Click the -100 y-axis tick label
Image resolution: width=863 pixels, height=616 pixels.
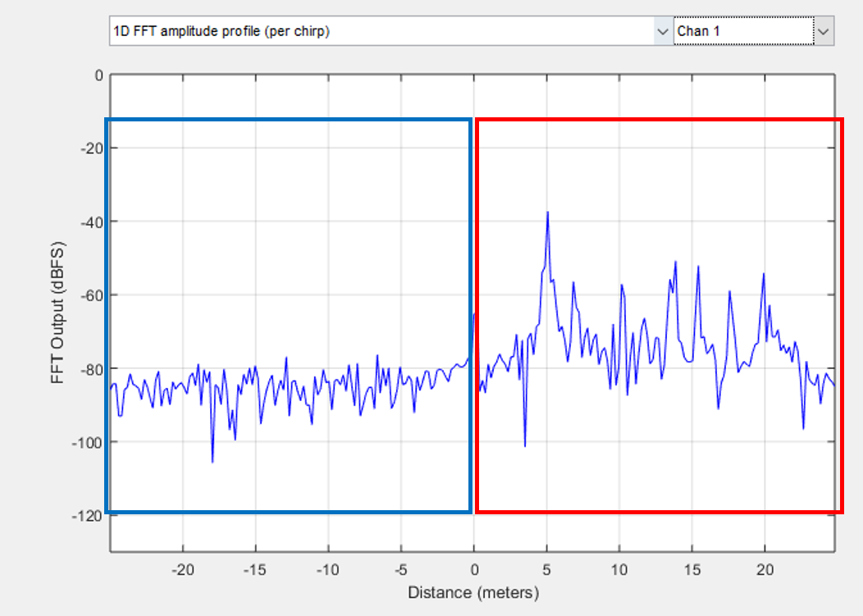(x=87, y=442)
